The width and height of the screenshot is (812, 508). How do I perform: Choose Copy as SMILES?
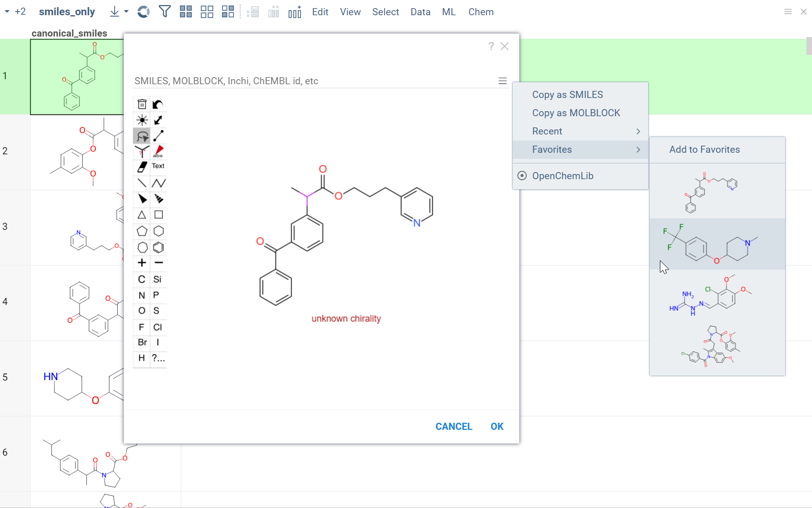click(x=567, y=94)
